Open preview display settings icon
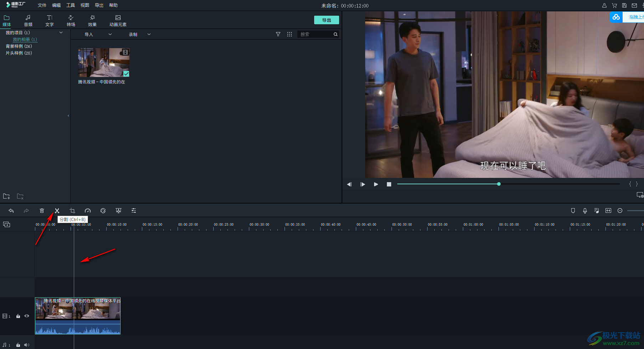Image resolution: width=644 pixels, height=349 pixels. tap(640, 195)
